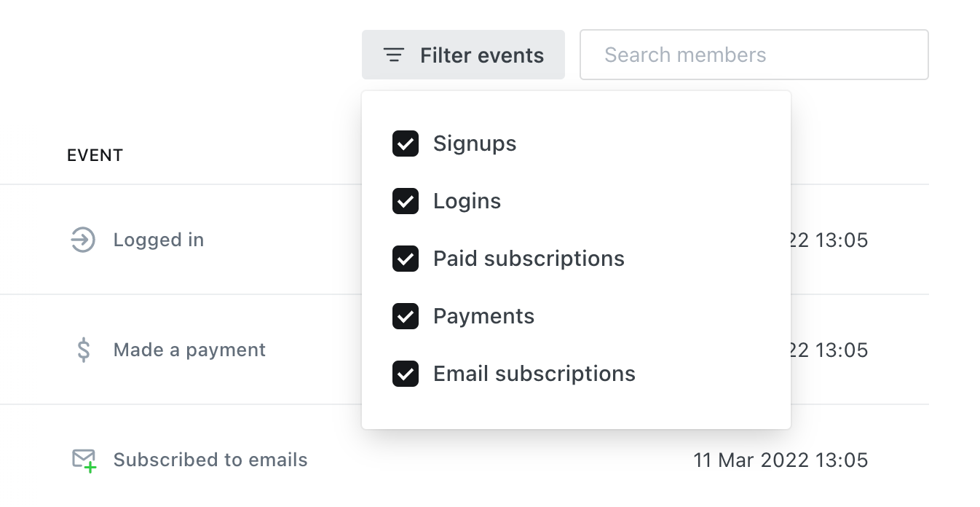
Task: Click the envelope plus subscribed icon
Action: tap(84, 460)
